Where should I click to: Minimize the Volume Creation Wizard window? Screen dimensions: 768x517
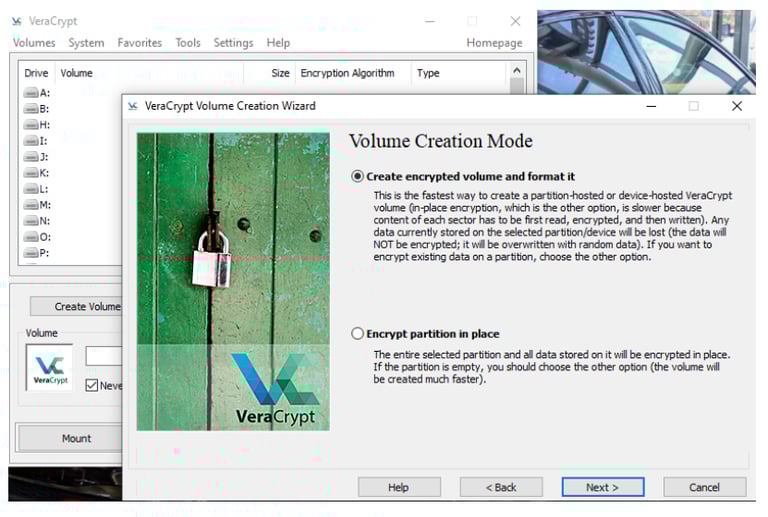coord(651,106)
